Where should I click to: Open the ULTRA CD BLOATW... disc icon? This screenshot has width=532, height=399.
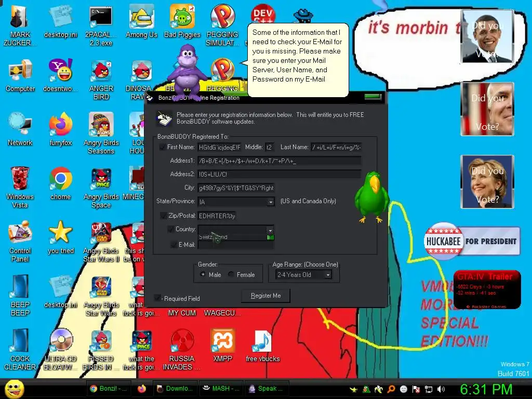click(x=60, y=349)
